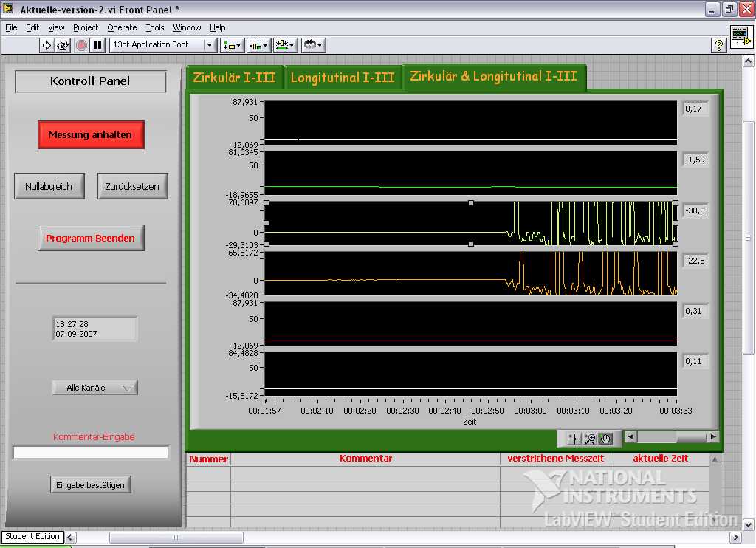Click the Pause toolbar icon
This screenshot has height=548, width=756.
coord(97,45)
